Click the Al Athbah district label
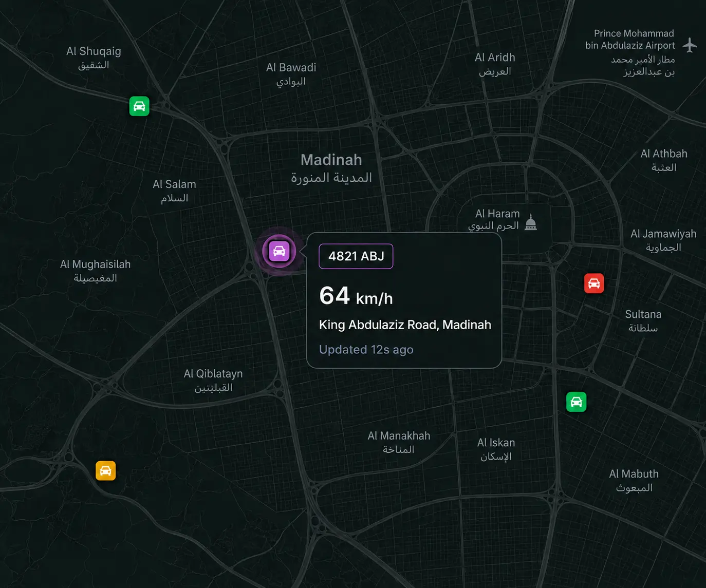The image size is (706, 588). (664, 160)
